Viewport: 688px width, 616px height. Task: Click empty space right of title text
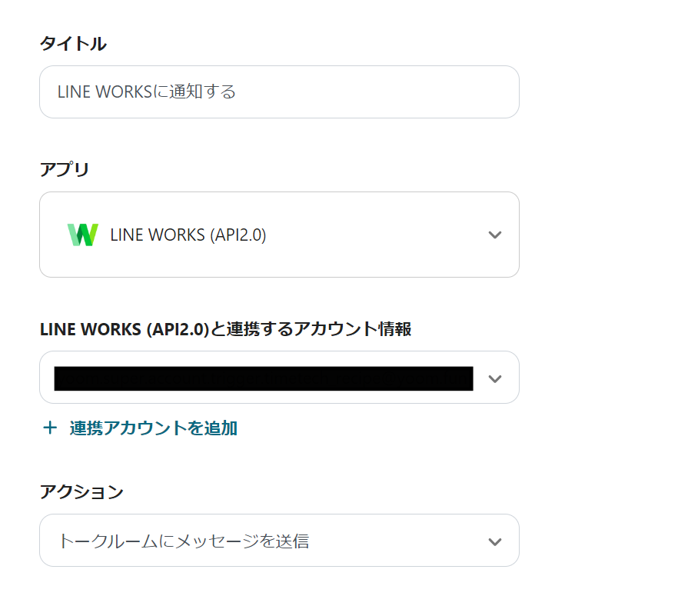click(377, 92)
